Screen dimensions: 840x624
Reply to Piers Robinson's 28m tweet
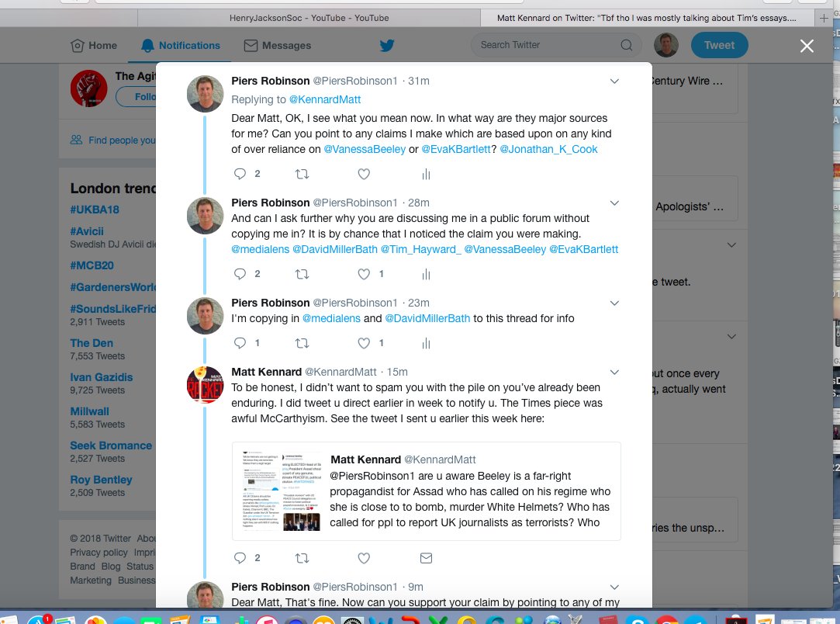[x=240, y=274]
